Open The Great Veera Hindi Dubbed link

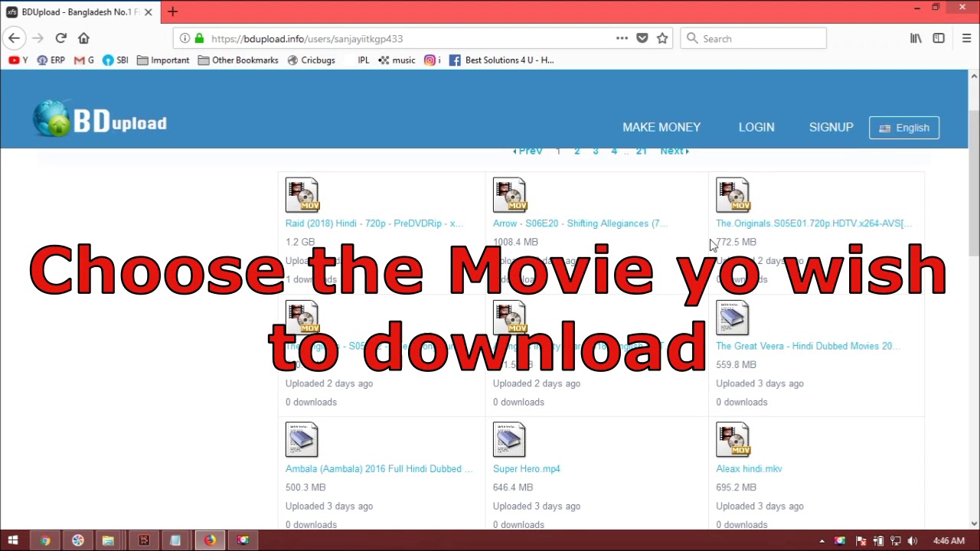[x=808, y=346]
